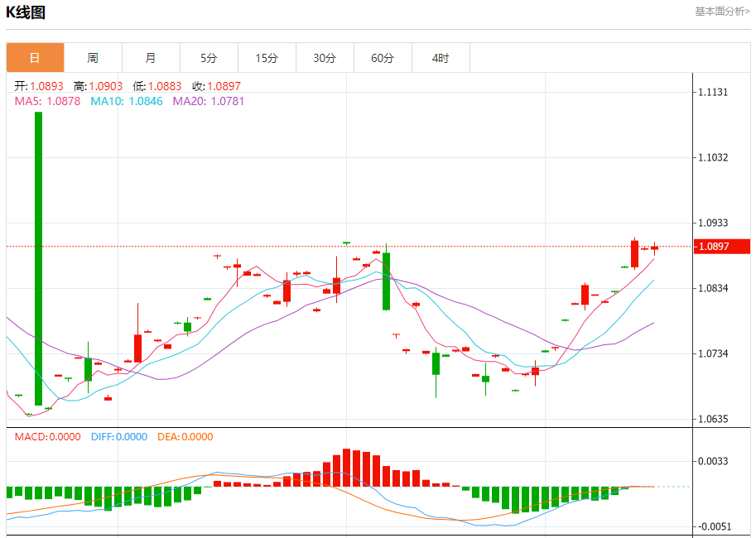This screenshot has width=756, height=538.
Task: Open the 基本面分析> link
Action: [722, 11]
